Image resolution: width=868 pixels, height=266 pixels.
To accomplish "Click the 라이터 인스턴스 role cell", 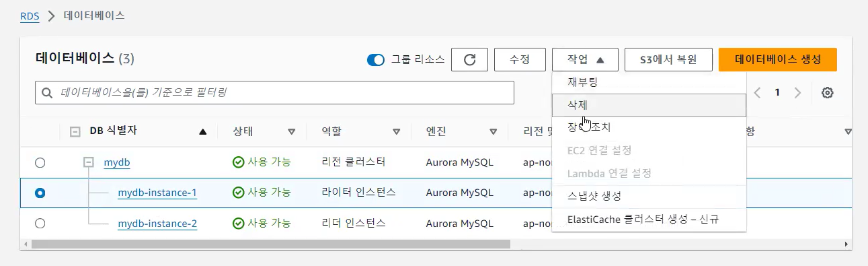I will (359, 193).
